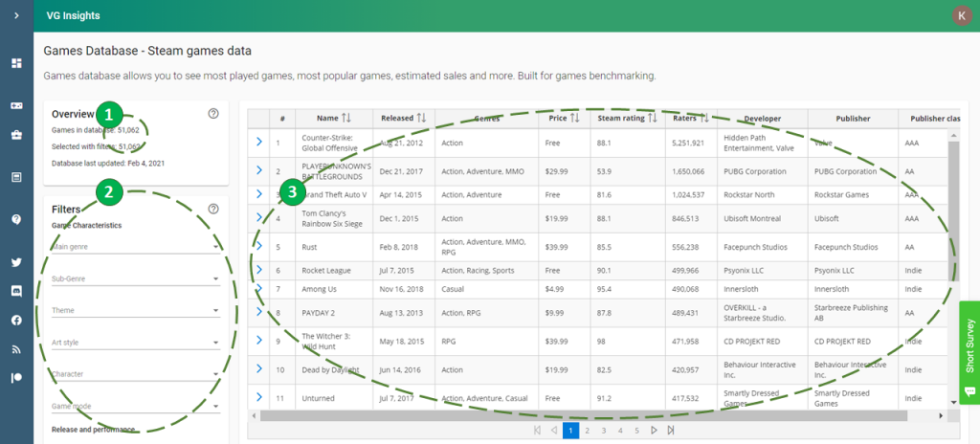Expand the left sidebar with the chevron
This screenshot has width=980, height=444.
(x=16, y=15)
